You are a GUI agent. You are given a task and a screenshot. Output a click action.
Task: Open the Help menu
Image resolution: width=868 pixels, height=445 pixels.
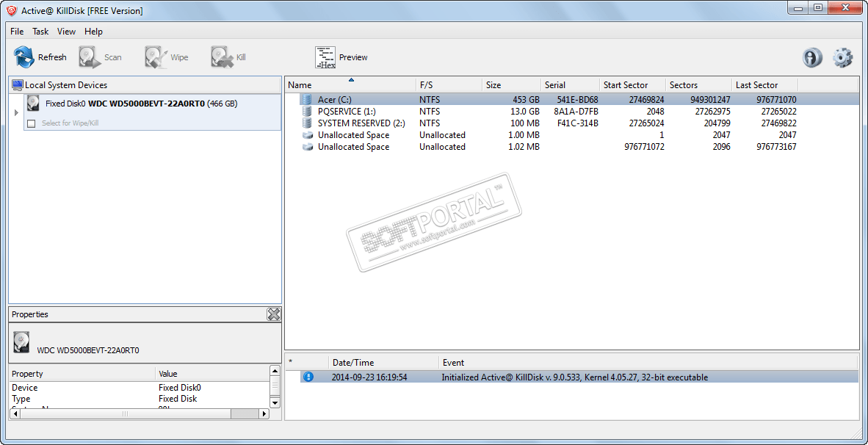point(93,32)
